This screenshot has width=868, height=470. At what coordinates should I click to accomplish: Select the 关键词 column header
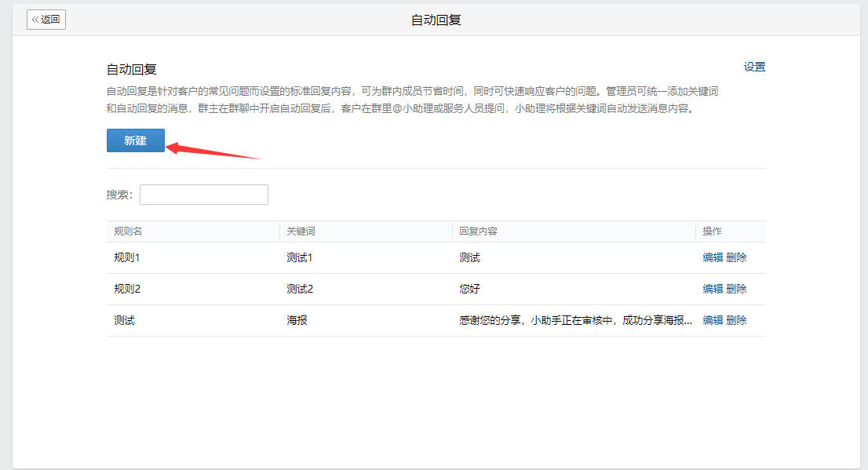[301, 231]
